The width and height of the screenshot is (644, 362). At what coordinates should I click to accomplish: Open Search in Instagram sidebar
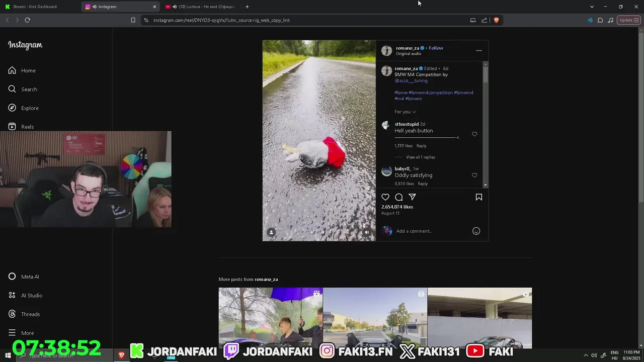pyautogui.click(x=23, y=89)
